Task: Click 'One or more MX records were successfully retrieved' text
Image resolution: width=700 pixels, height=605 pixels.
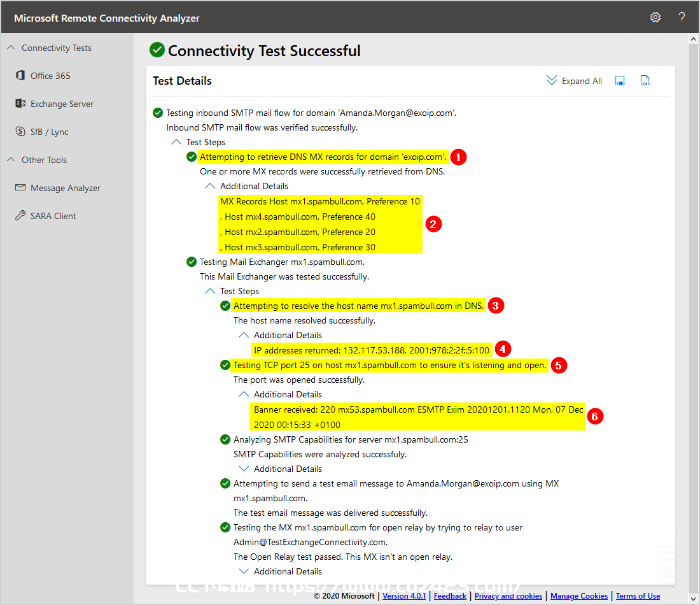Action: click(323, 171)
